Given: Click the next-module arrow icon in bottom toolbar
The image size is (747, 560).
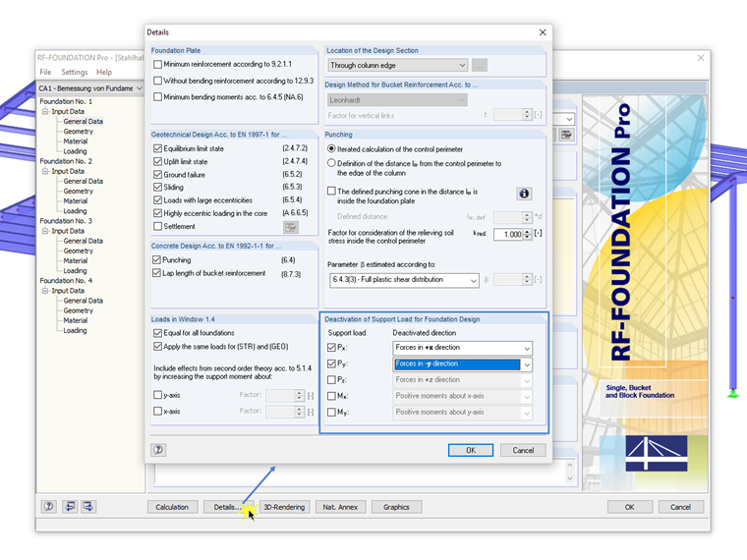Looking at the screenshot, I should click(x=88, y=506).
